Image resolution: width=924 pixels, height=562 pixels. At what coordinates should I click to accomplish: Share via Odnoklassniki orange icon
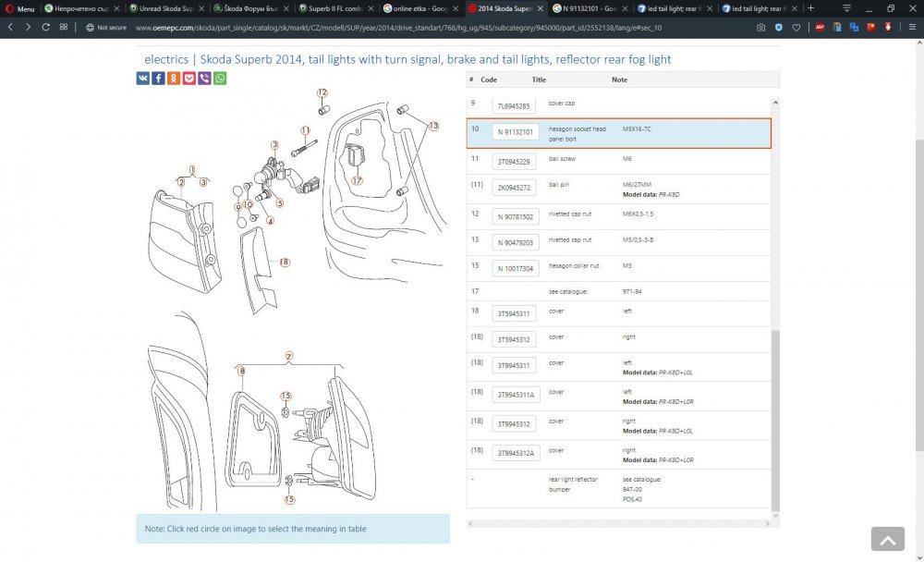click(x=174, y=79)
